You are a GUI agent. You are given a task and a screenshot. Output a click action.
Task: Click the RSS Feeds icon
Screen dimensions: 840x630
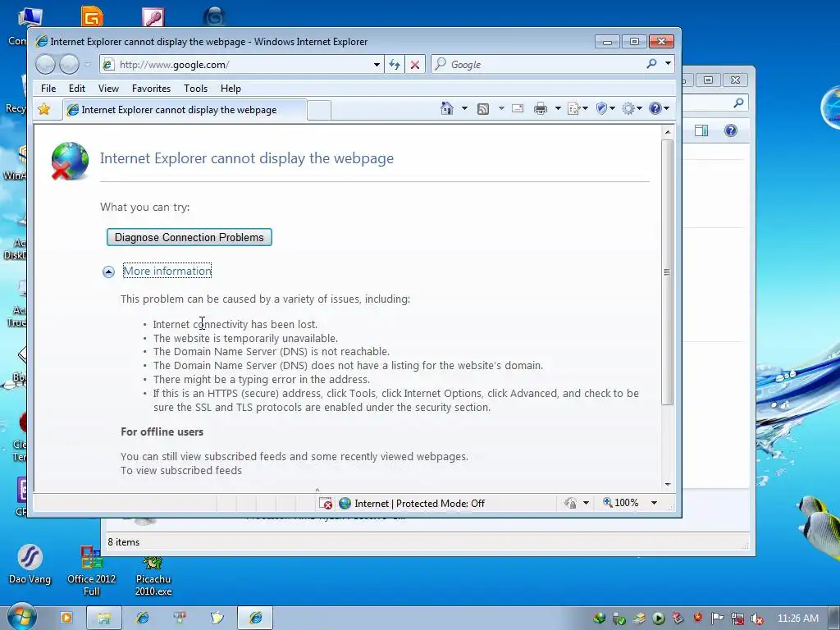pos(482,109)
